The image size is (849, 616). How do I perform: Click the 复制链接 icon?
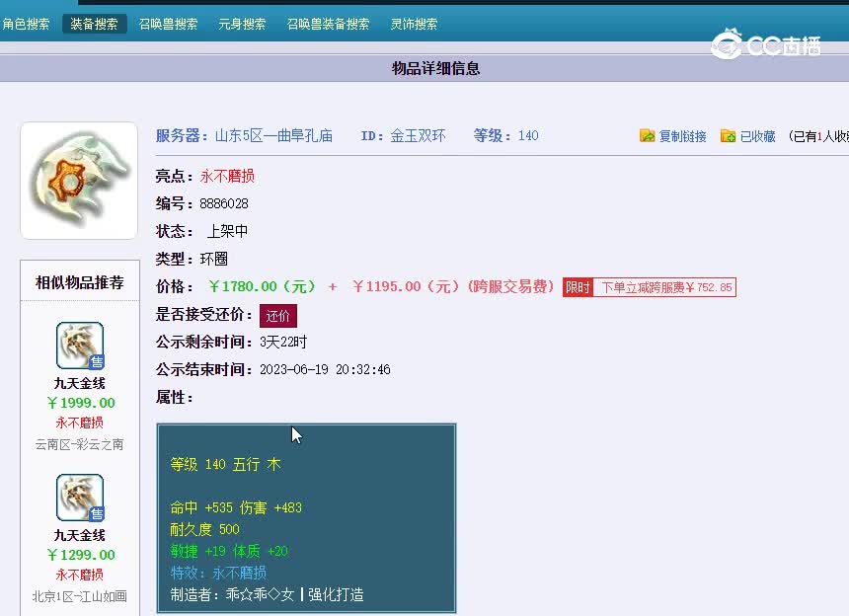click(647, 135)
